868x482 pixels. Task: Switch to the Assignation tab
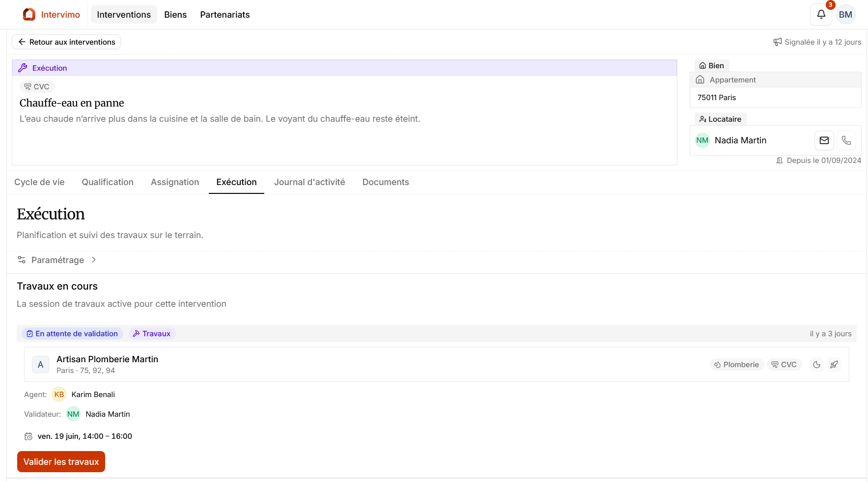[175, 182]
